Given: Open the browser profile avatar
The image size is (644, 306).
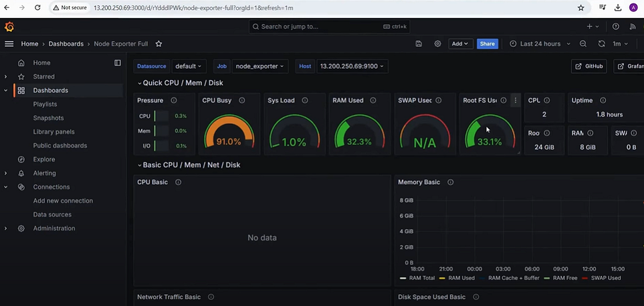Looking at the screenshot, I should [x=633, y=7].
